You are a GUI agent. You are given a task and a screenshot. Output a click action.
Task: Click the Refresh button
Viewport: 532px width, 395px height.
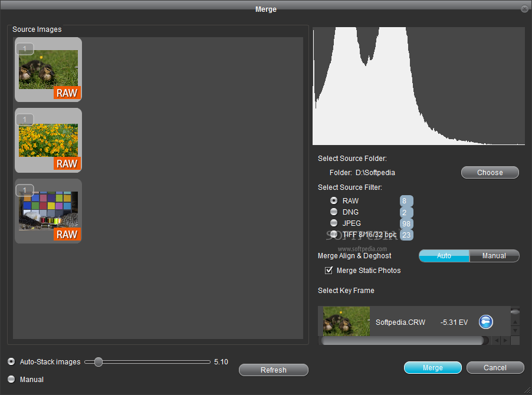pyautogui.click(x=274, y=370)
